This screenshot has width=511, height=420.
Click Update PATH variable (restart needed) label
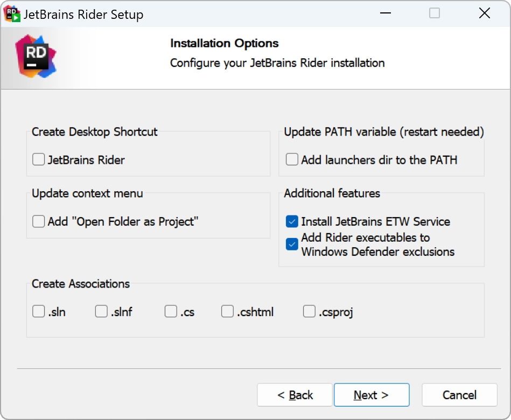pyautogui.click(x=383, y=132)
